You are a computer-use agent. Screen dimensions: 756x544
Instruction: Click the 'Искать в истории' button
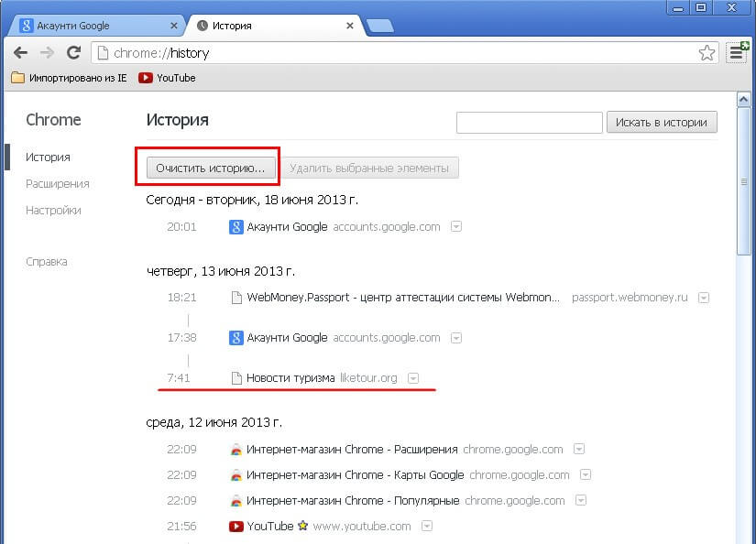(662, 123)
